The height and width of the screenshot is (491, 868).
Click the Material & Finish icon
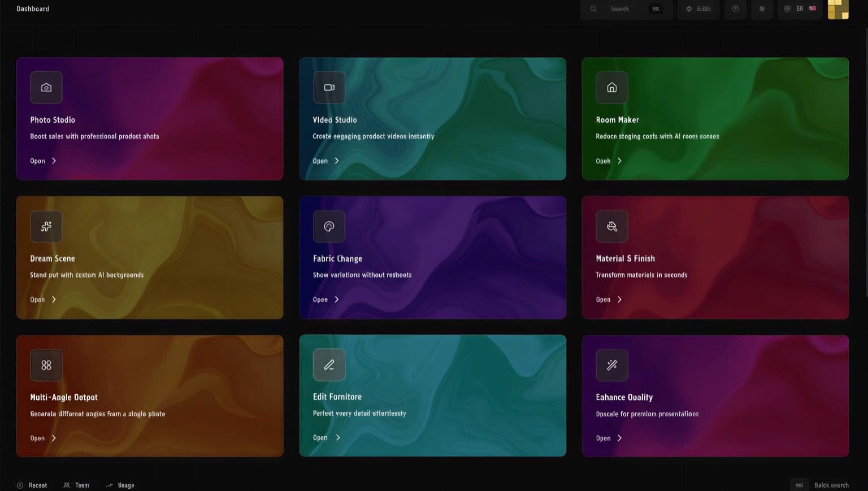(611, 226)
